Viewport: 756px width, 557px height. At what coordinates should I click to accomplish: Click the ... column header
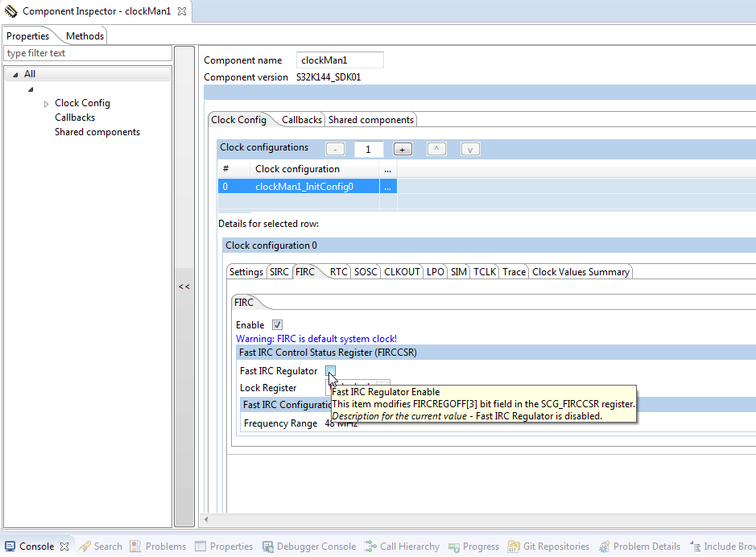(x=387, y=169)
